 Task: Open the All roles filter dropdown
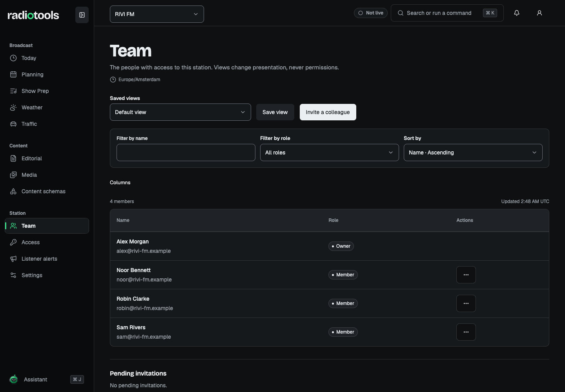[x=330, y=152]
